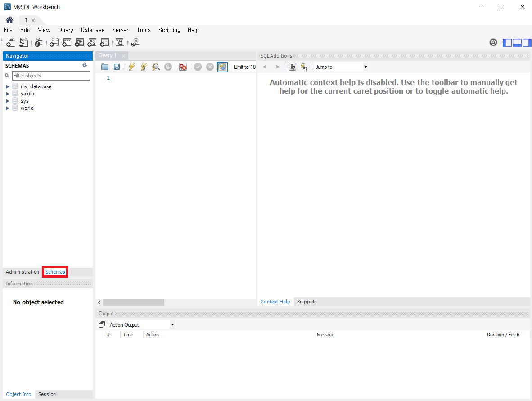Switch to the Context Help tab

coord(275,302)
